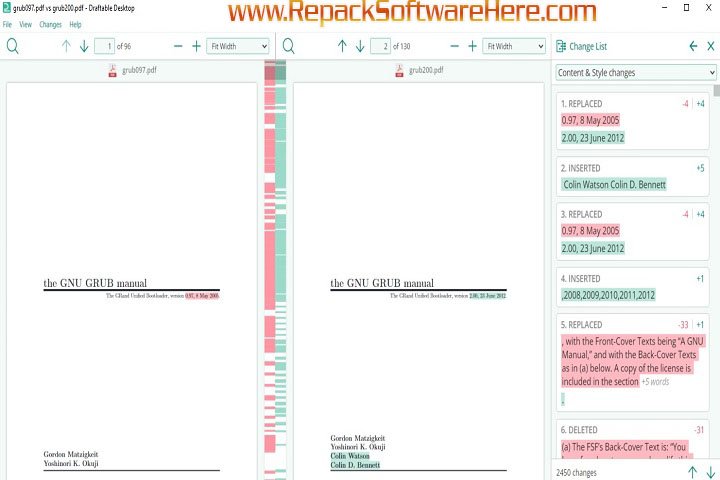The image size is (720, 480).
Task: Click the change list vertical scrollbar thumb
Action: click(x=717, y=90)
